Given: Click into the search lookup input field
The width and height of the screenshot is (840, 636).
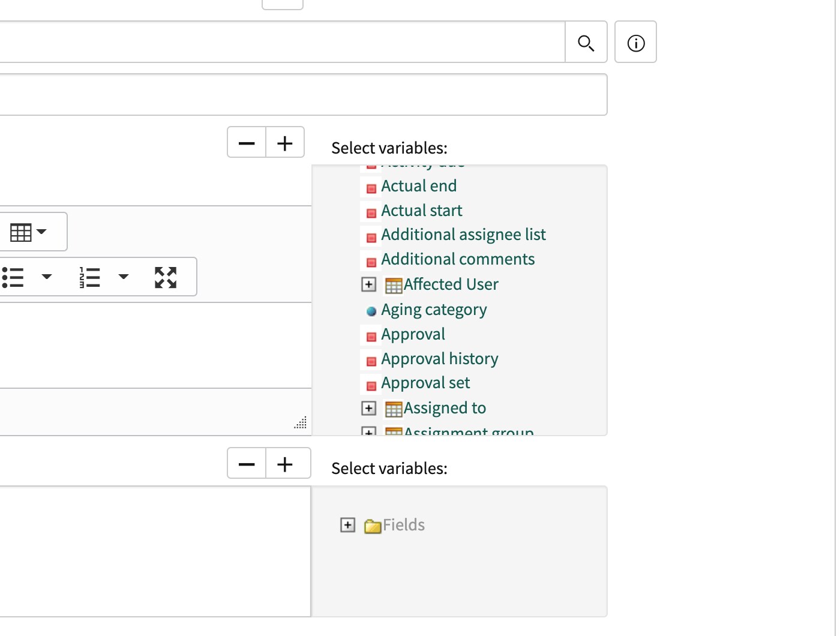Looking at the screenshot, I should [282, 42].
